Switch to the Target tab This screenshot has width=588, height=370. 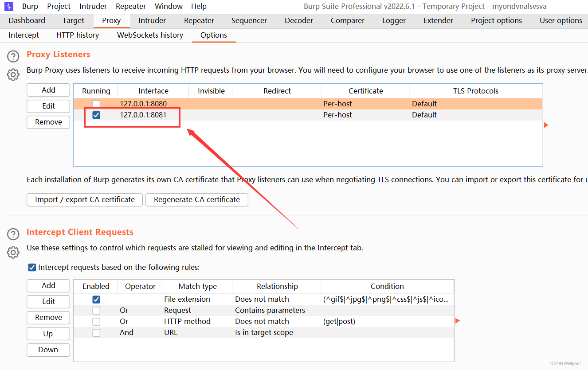[x=73, y=20]
